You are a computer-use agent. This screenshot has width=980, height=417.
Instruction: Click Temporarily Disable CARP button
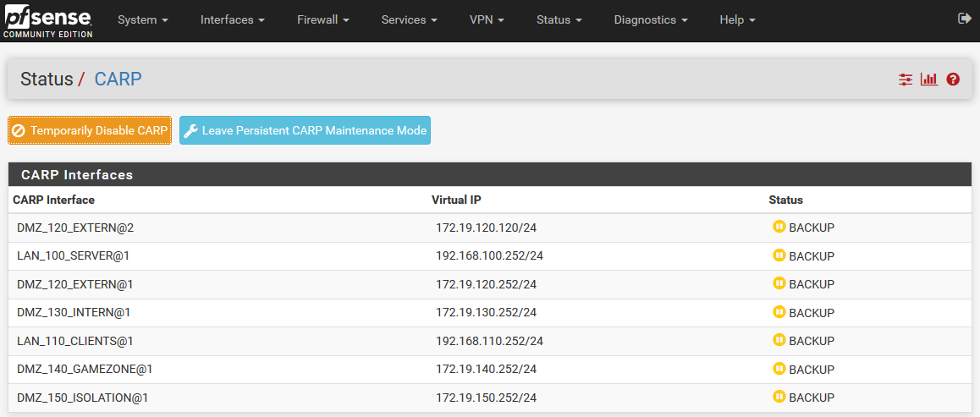pos(90,130)
